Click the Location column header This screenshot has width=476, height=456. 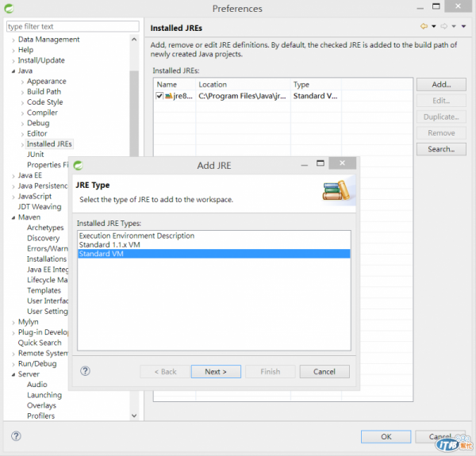[x=244, y=84]
